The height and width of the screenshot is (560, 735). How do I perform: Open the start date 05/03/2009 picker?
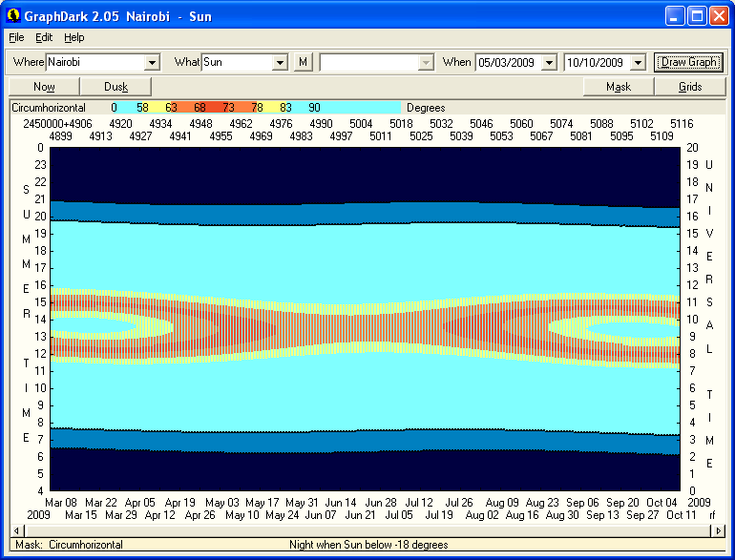coord(548,62)
